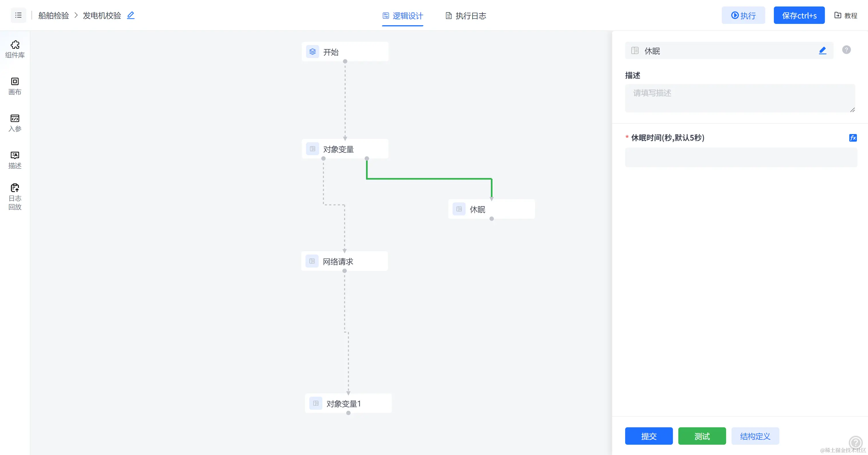Screen dimensions: 868x455
Task: Open the 入参 input parameters panel
Action: [15, 123]
